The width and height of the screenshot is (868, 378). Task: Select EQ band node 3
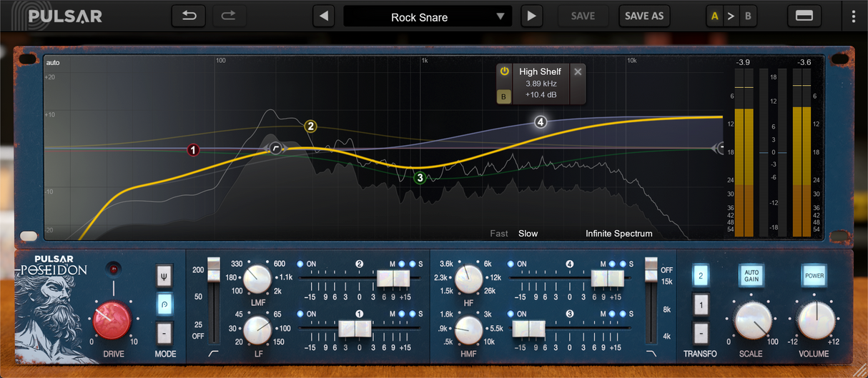[x=420, y=177]
